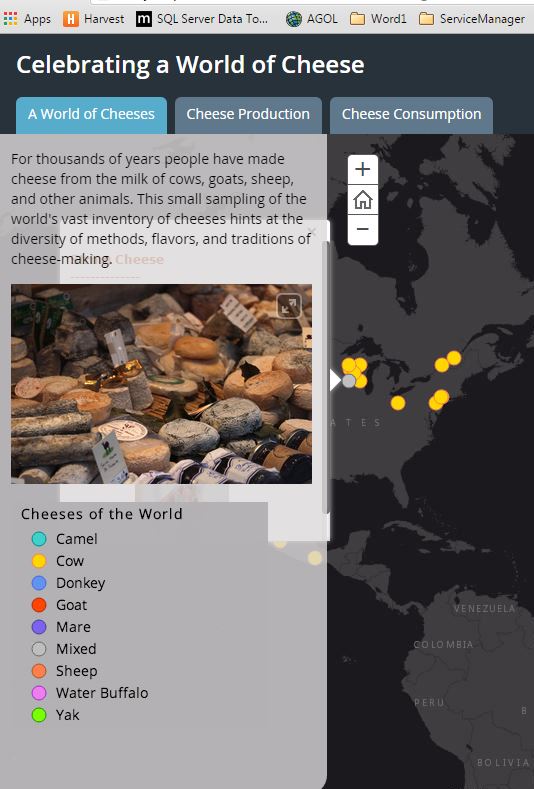Open the Harvest bookmark
Screen dimensions: 534x789
94,19
